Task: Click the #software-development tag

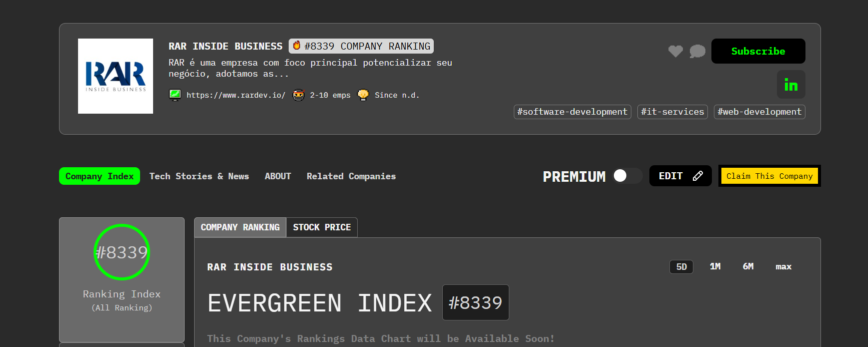Action: pyautogui.click(x=572, y=112)
